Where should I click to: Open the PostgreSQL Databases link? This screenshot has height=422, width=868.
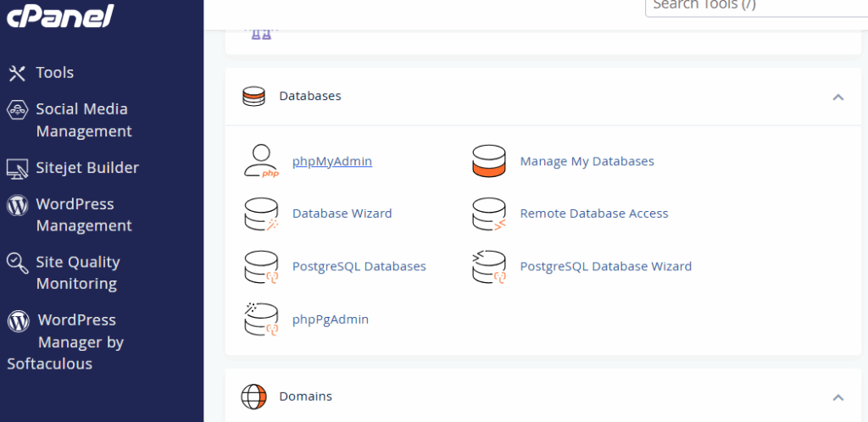(x=359, y=266)
